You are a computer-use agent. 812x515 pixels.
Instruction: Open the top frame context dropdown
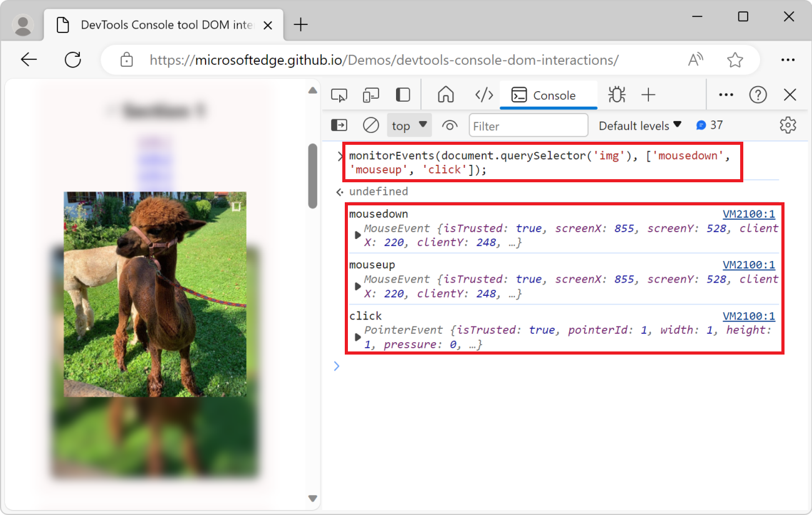click(x=409, y=125)
